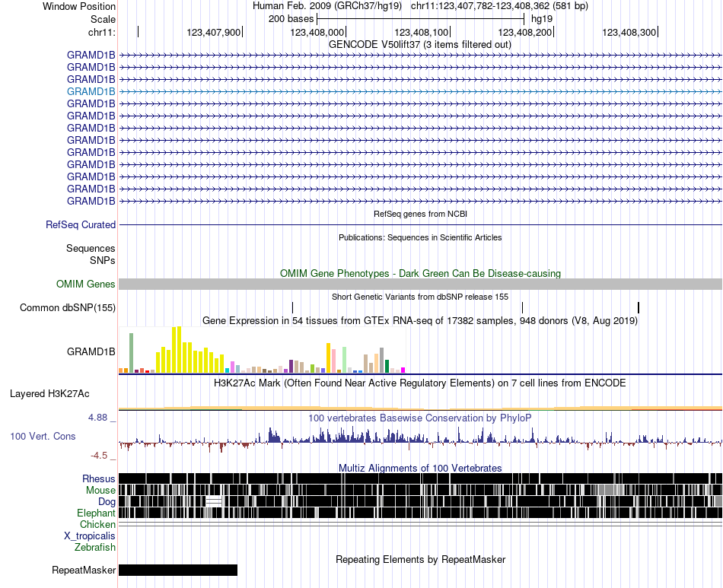Click the X_tropicalis alignment label
This screenshot has height=588, width=723.
[90, 536]
